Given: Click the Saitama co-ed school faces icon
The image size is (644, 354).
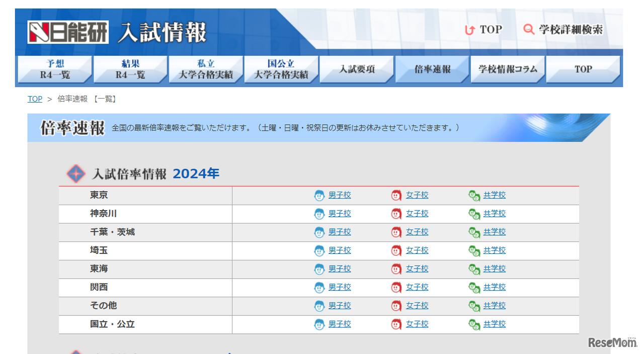Looking at the screenshot, I should tap(474, 250).
